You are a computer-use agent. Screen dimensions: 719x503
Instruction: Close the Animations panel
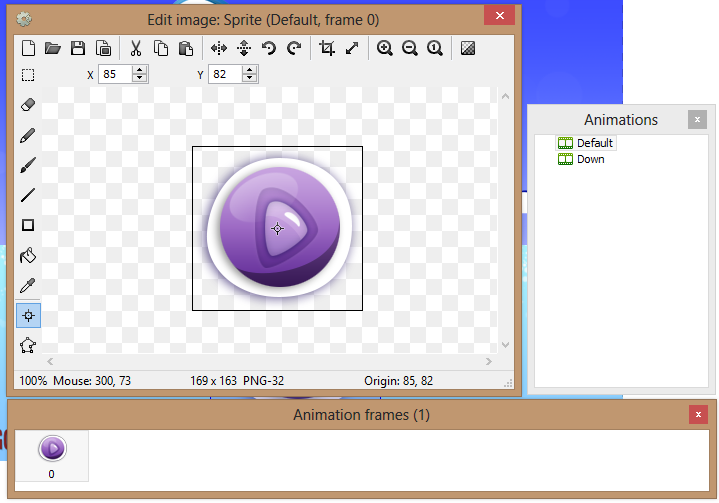point(697,120)
